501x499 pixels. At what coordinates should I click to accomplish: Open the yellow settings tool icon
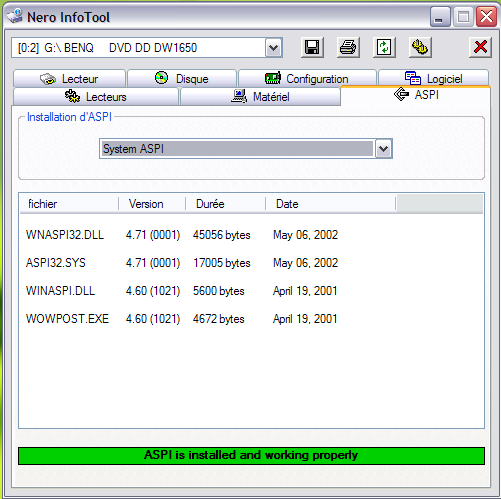420,47
